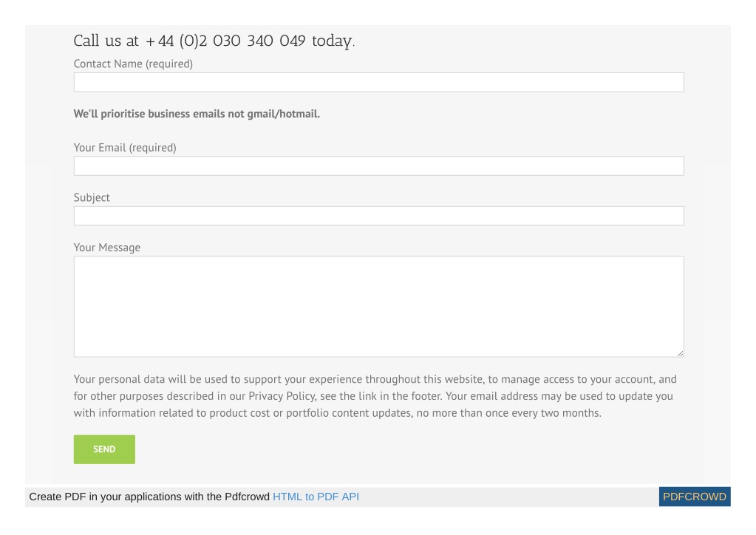Image resolution: width=756 pixels, height=535 pixels.
Task: Click the 'Subject' field label
Action: click(x=92, y=197)
